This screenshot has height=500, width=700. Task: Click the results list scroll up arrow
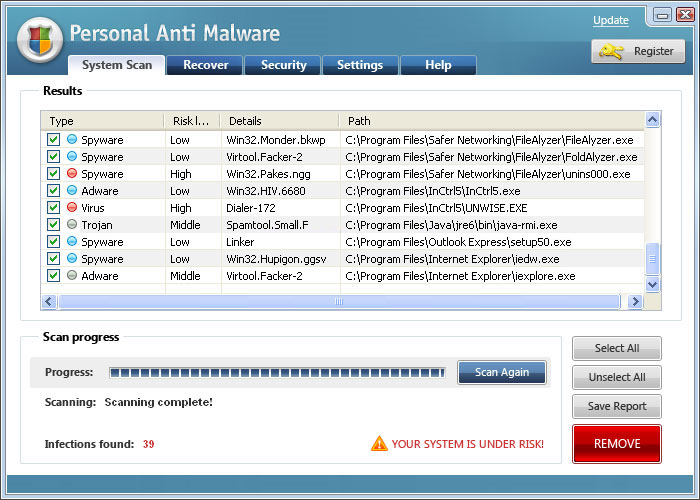(x=652, y=120)
